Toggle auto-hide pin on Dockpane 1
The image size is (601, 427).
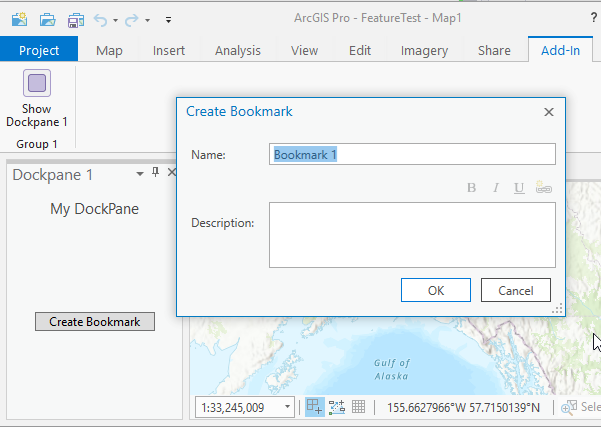[x=155, y=172]
